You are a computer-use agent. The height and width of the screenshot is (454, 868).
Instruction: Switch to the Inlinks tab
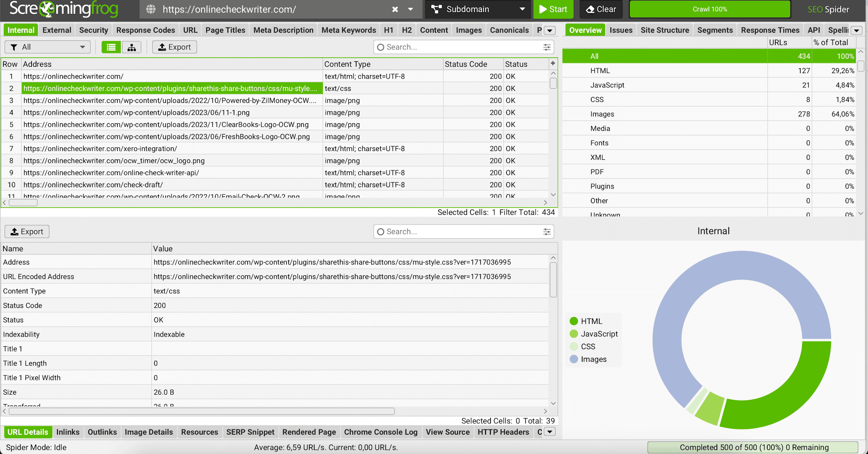pyautogui.click(x=68, y=432)
